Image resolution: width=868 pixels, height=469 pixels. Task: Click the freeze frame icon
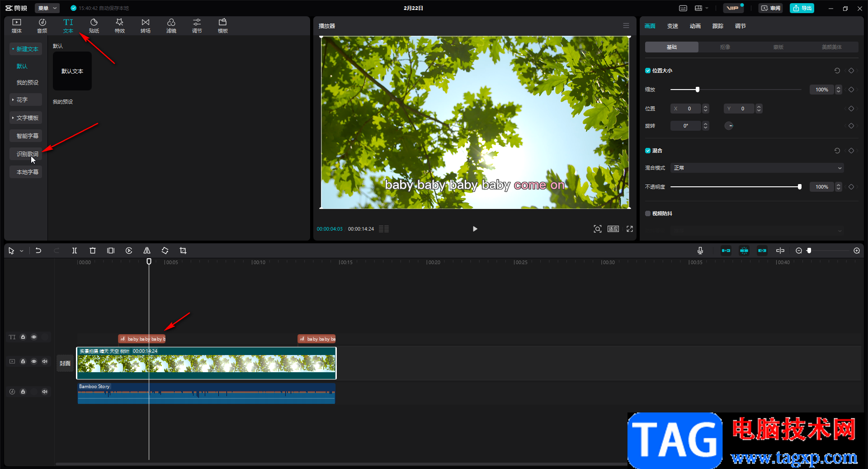tap(111, 251)
